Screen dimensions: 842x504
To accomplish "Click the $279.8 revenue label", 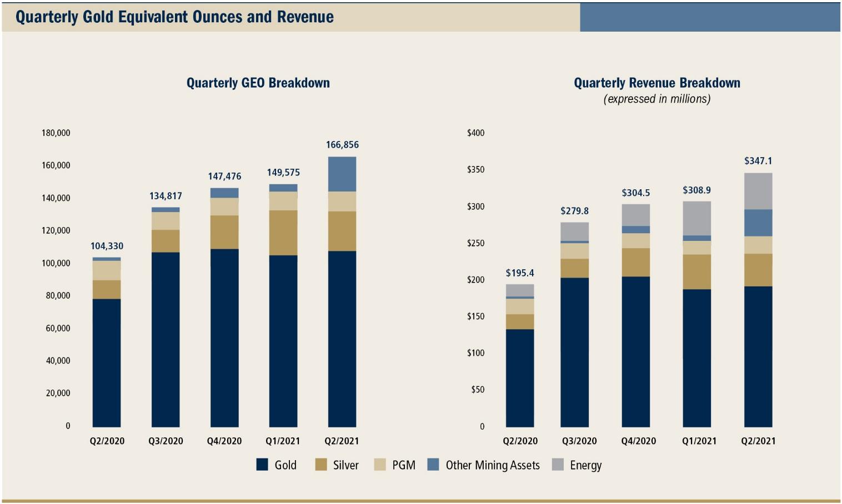I will [x=575, y=210].
